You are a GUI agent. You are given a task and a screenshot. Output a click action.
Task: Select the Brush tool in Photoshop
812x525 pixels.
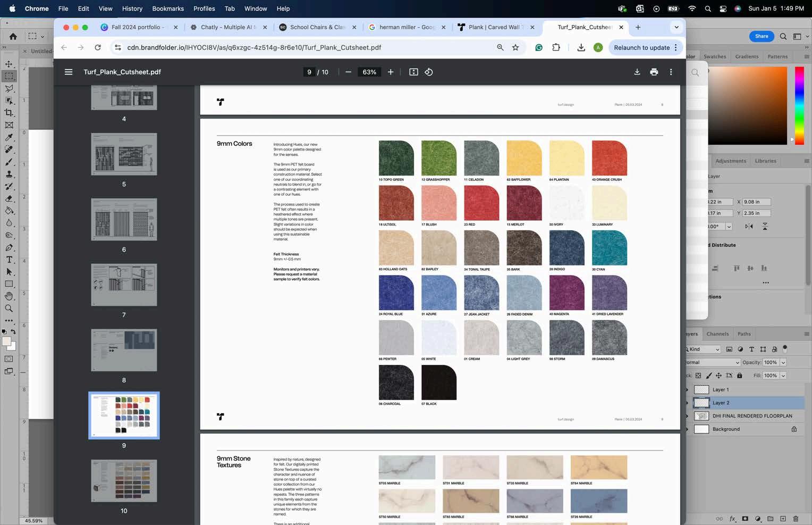(x=9, y=162)
